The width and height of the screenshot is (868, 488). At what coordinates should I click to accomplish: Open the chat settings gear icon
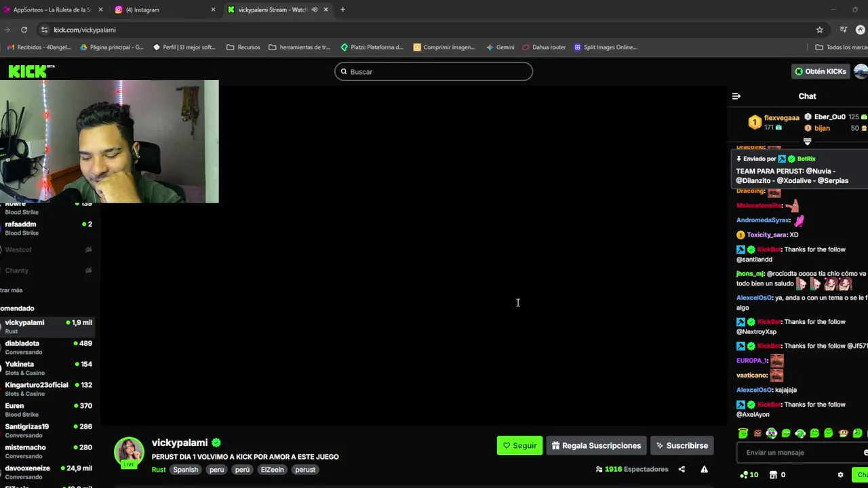[840, 475]
